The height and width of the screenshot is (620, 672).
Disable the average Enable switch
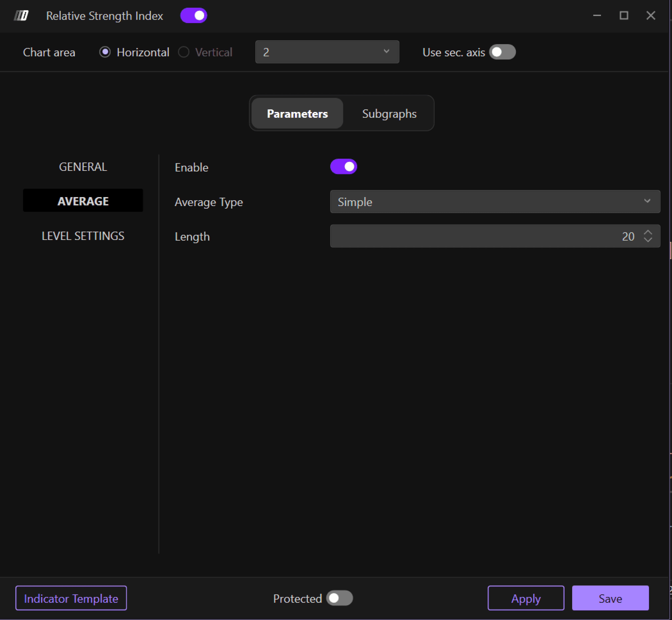click(x=344, y=167)
